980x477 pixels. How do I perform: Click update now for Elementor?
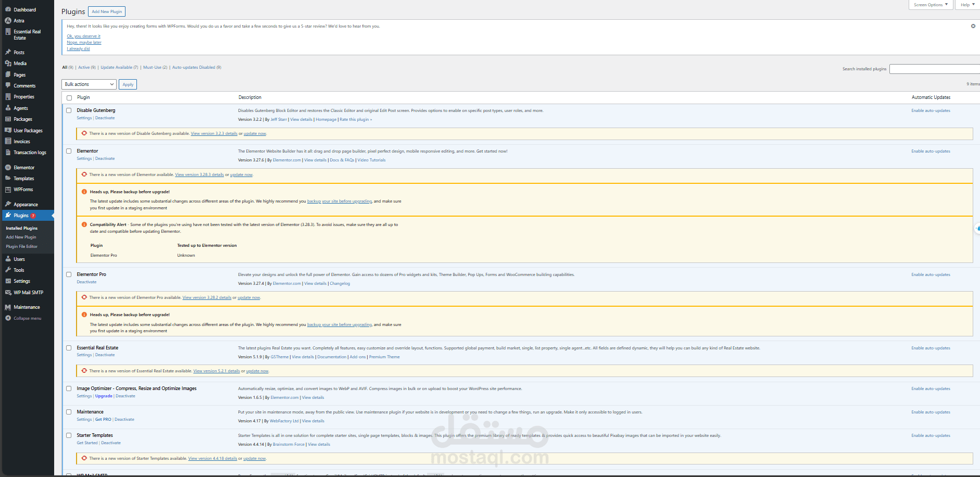click(241, 175)
